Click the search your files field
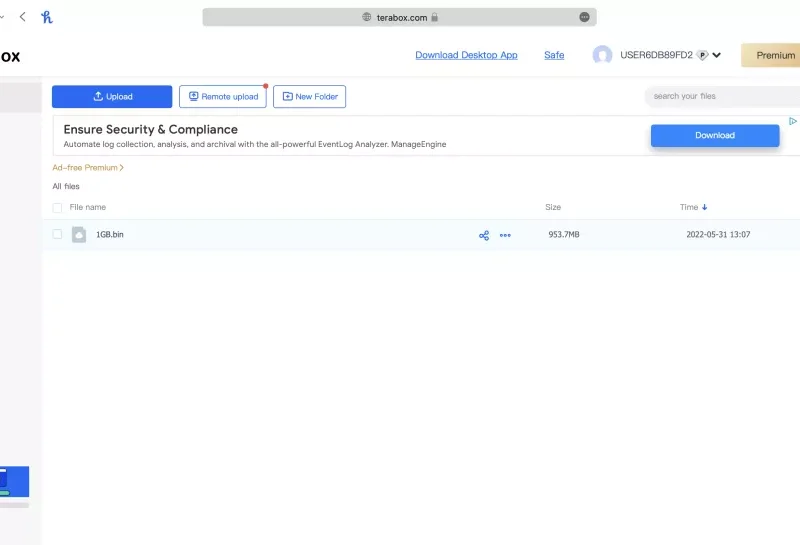The height and width of the screenshot is (545, 800). click(x=720, y=96)
